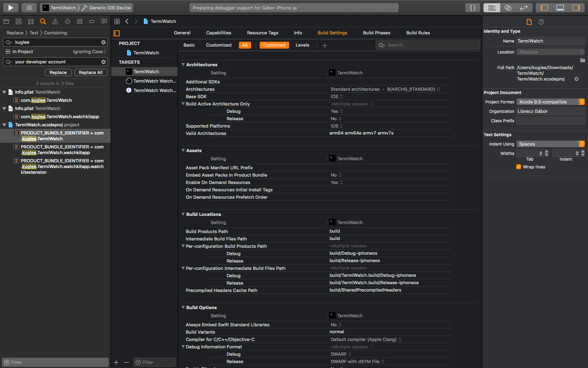Collapse the Build Locations section
588x368 pixels.
[183, 214]
